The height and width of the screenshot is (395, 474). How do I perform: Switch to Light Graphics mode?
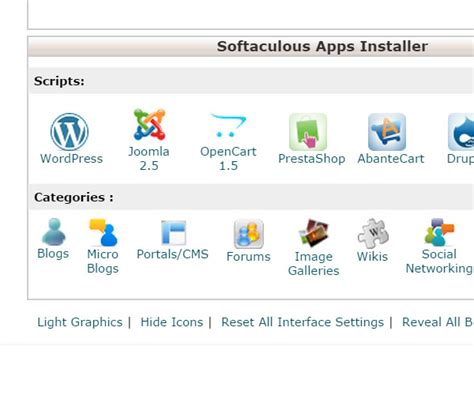(x=80, y=322)
